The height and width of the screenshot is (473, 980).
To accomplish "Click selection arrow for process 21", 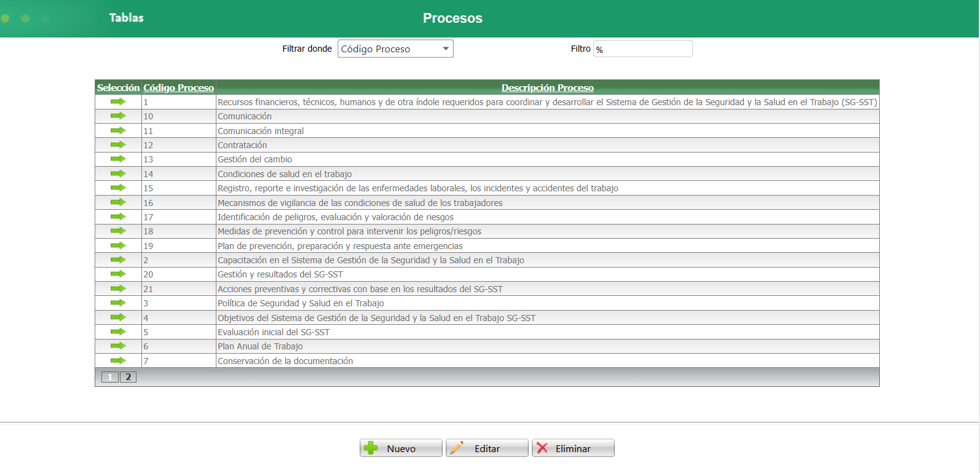I will pyautogui.click(x=118, y=288).
